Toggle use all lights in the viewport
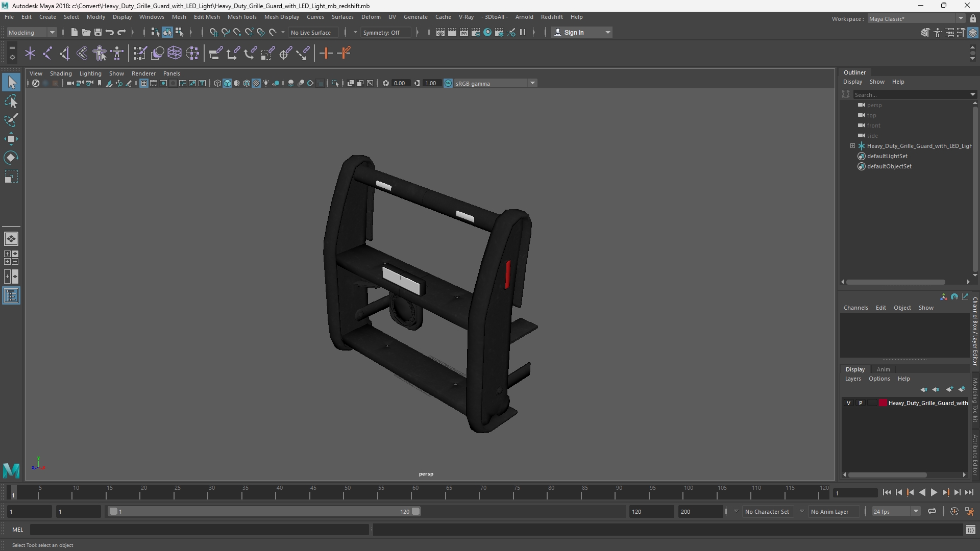 click(x=266, y=84)
